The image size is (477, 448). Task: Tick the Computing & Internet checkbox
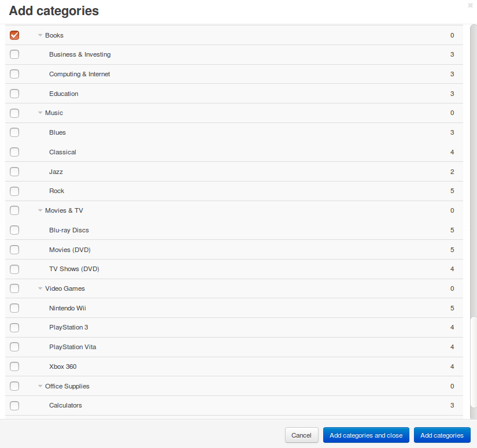coord(14,74)
